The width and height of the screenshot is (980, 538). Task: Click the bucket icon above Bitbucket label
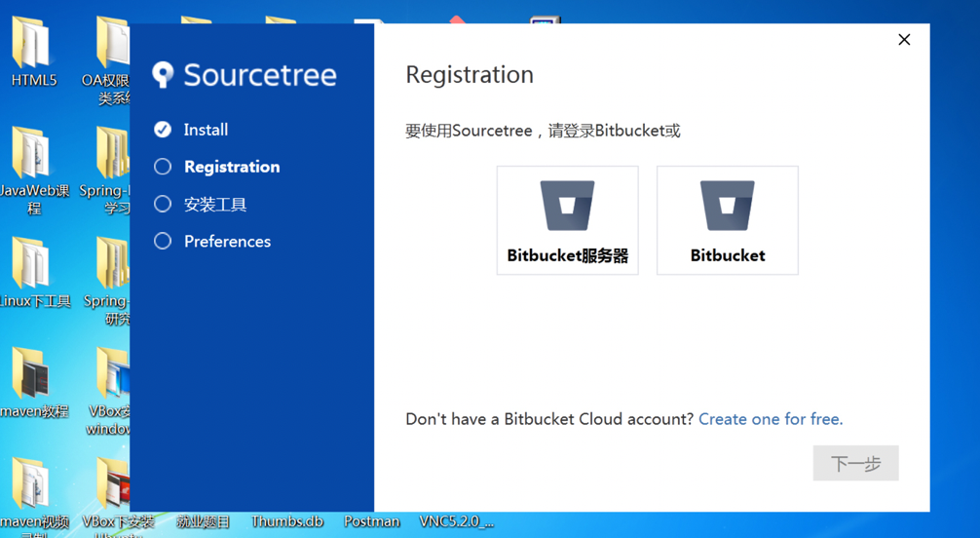click(x=728, y=206)
